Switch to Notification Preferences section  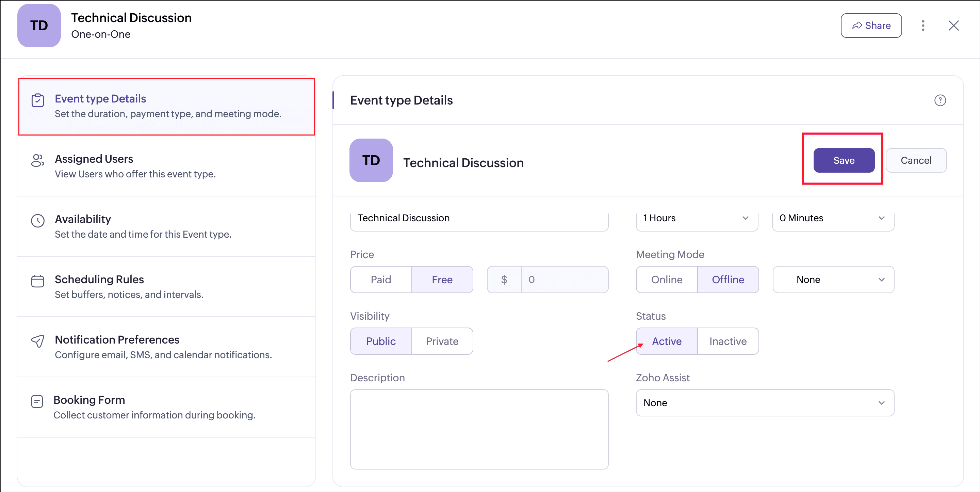[x=166, y=347]
